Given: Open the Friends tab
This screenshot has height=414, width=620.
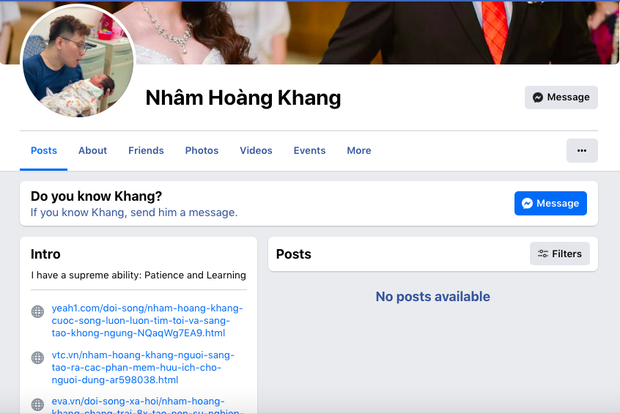Looking at the screenshot, I should (x=146, y=151).
